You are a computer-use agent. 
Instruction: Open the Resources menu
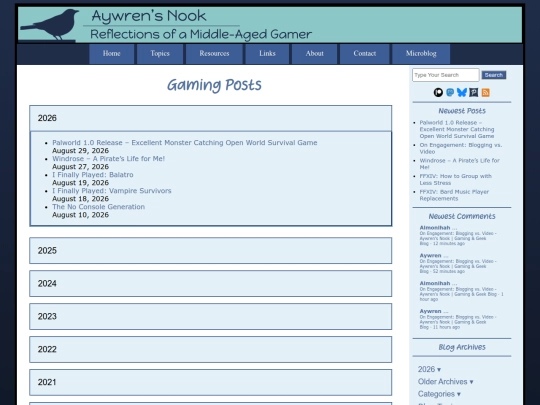point(214,53)
